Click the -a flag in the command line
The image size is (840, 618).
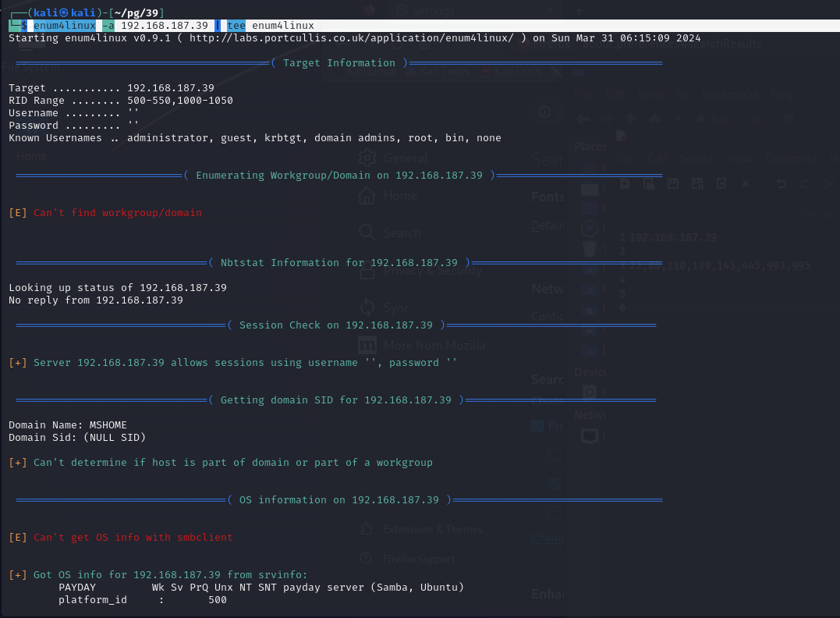point(108,25)
